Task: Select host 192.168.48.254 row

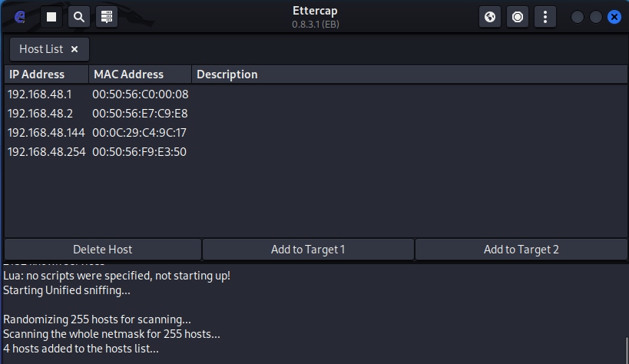Action: (46, 151)
